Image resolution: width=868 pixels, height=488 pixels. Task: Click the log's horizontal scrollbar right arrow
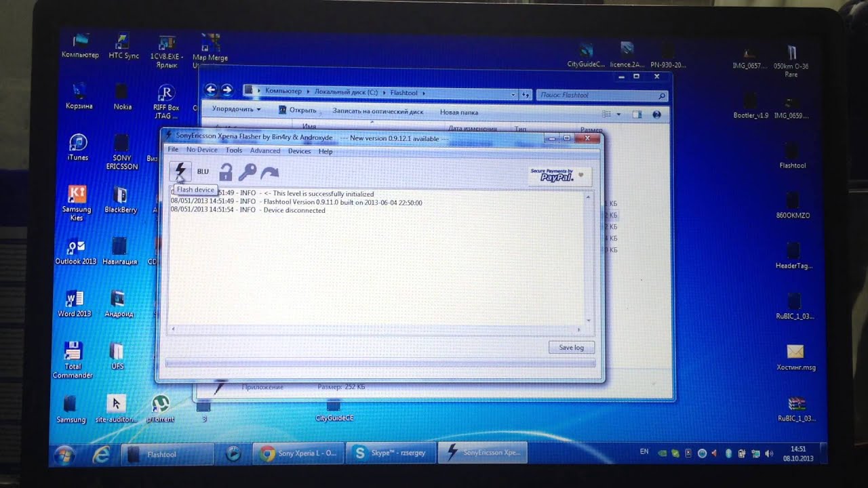pyautogui.click(x=578, y=329)
